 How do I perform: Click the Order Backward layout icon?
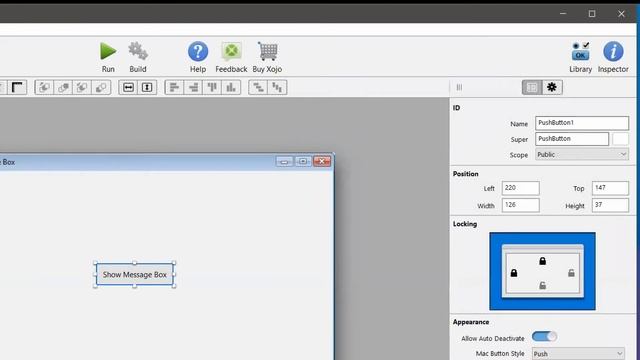82,87
